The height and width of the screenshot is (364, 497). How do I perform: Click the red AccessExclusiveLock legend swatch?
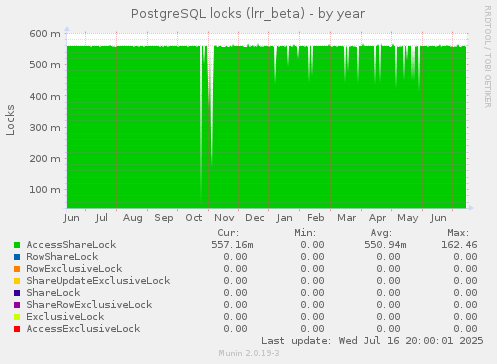17,329
